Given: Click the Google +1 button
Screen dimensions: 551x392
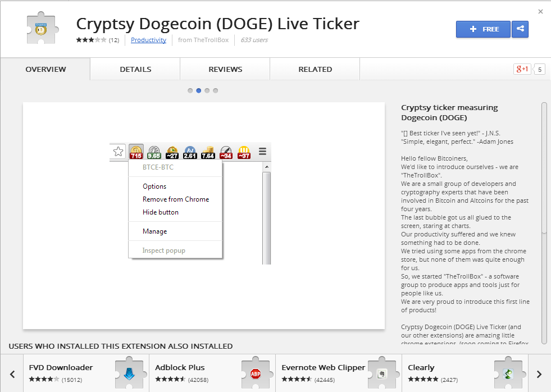Looking at the screenshot, I should [522, 69].
